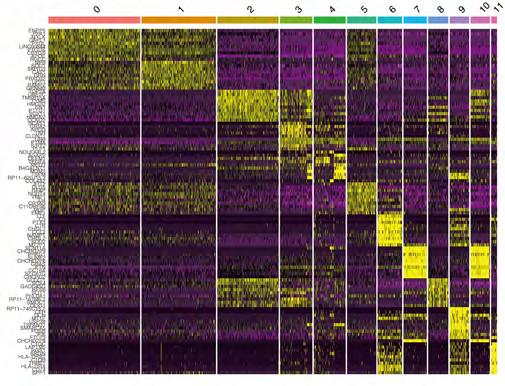Viewport: 505px width, 386px height.
Task: Select the light green bar of cluster 3
Action: point(296,20)
